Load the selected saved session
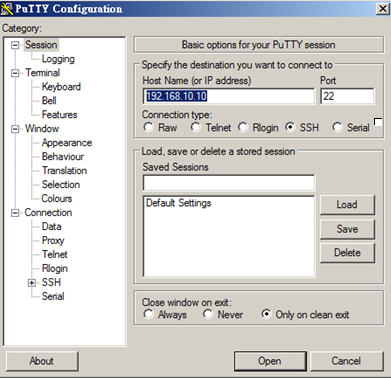391x378 pixels. point(347,205)
